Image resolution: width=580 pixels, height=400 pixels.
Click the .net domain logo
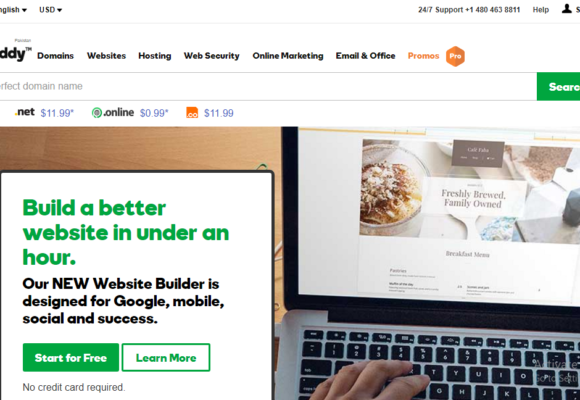click(x=25, y=112)
